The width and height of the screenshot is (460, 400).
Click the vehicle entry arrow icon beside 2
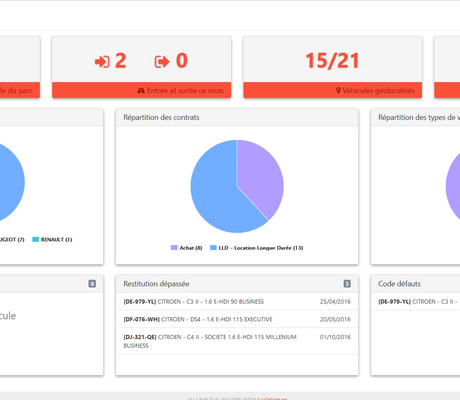tap(102, 62)
